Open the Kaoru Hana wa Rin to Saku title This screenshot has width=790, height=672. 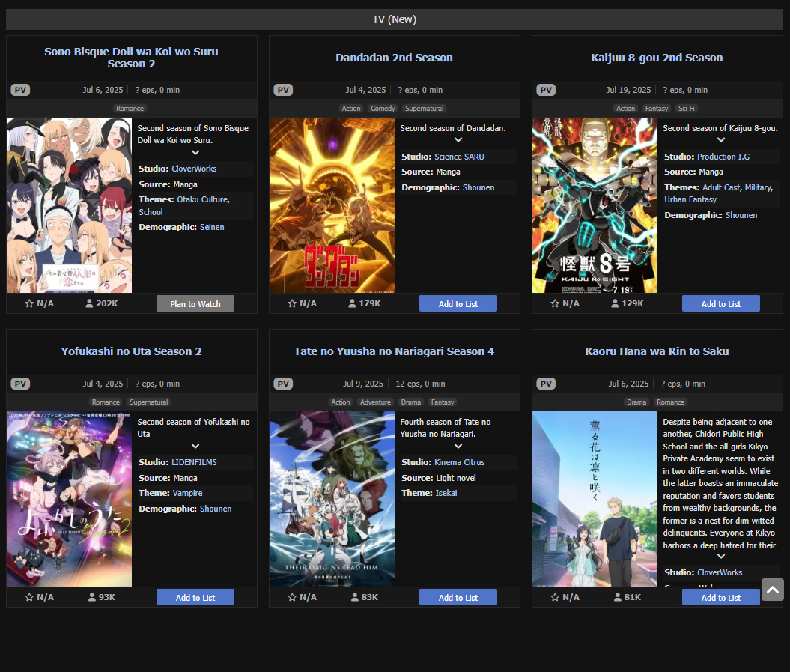pos(657,351)
